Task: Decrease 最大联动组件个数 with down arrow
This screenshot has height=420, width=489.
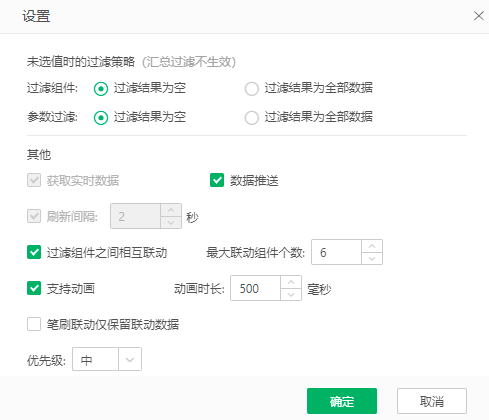Action: pos(372,258)
